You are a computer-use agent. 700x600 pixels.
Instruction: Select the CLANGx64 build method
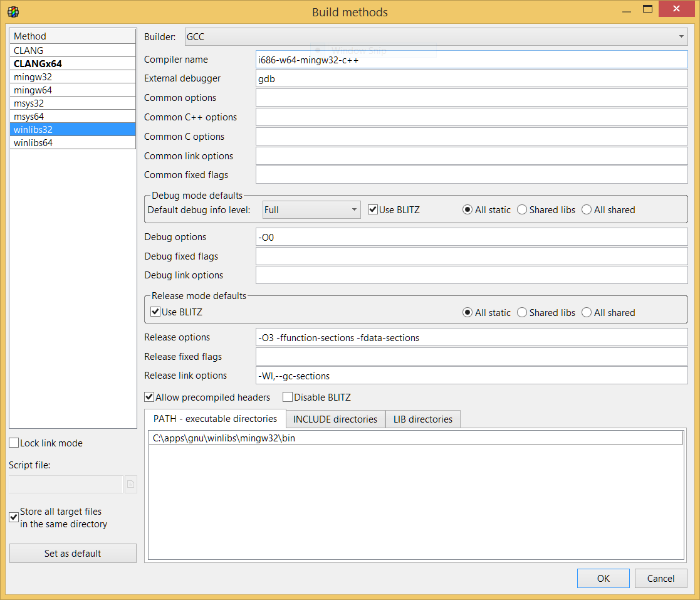(72, 63)
